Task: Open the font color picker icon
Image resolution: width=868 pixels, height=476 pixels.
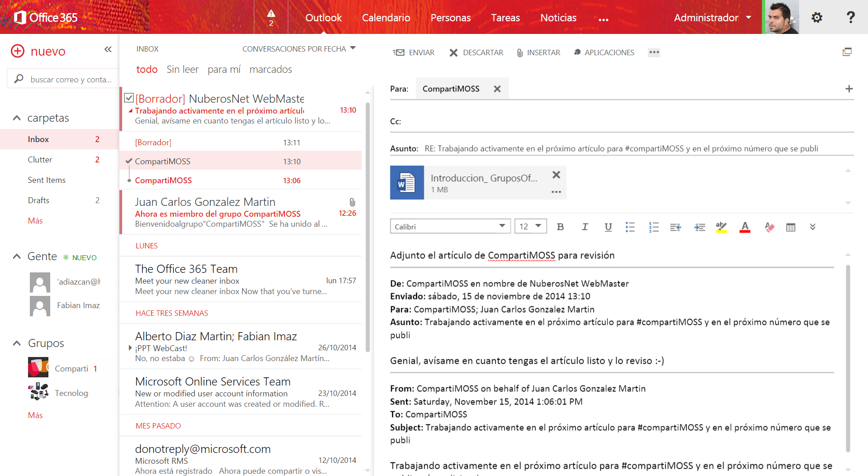Action: click(745, 227)
